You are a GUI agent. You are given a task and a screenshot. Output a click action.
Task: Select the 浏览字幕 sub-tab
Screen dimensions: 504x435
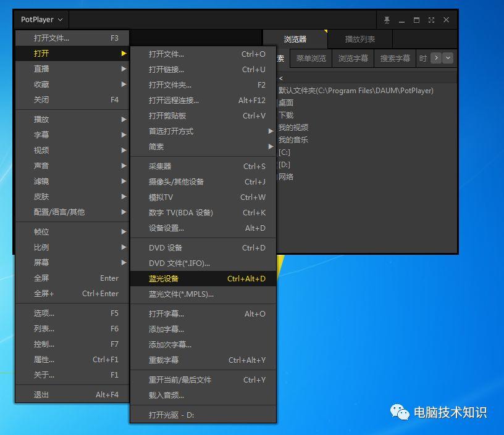click(x=353, y=59)
